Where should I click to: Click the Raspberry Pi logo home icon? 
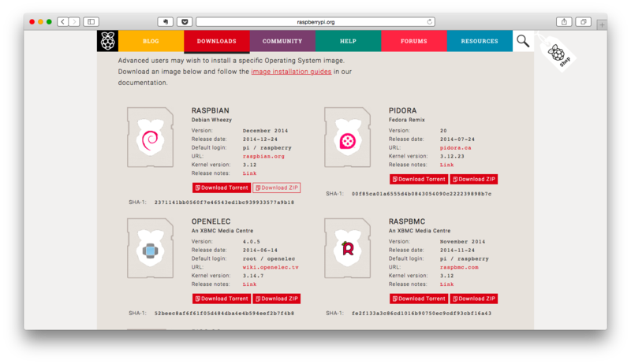[107, 41]
